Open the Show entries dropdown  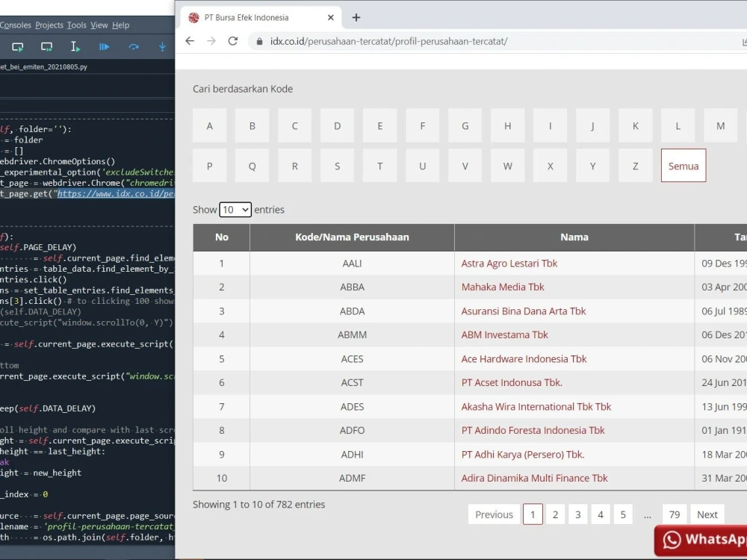pos(235,210)
